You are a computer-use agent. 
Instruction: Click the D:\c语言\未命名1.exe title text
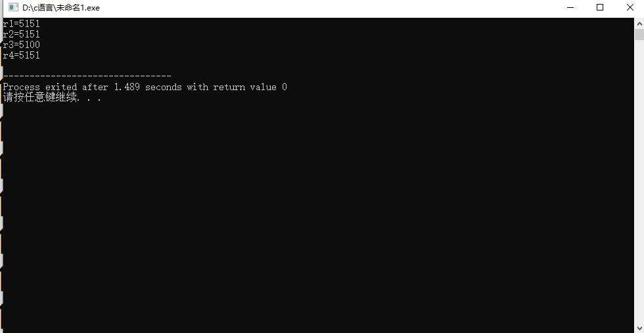[x=60, y=8]
